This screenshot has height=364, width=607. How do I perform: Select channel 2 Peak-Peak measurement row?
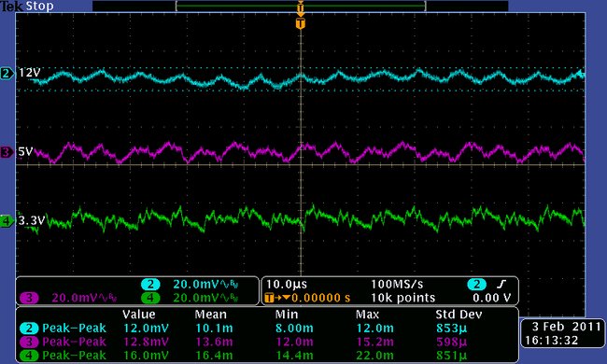267,329
